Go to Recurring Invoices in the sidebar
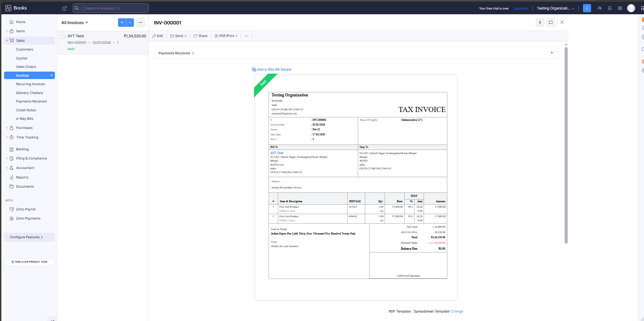644x321 pixels. click(x=30, y=84)
